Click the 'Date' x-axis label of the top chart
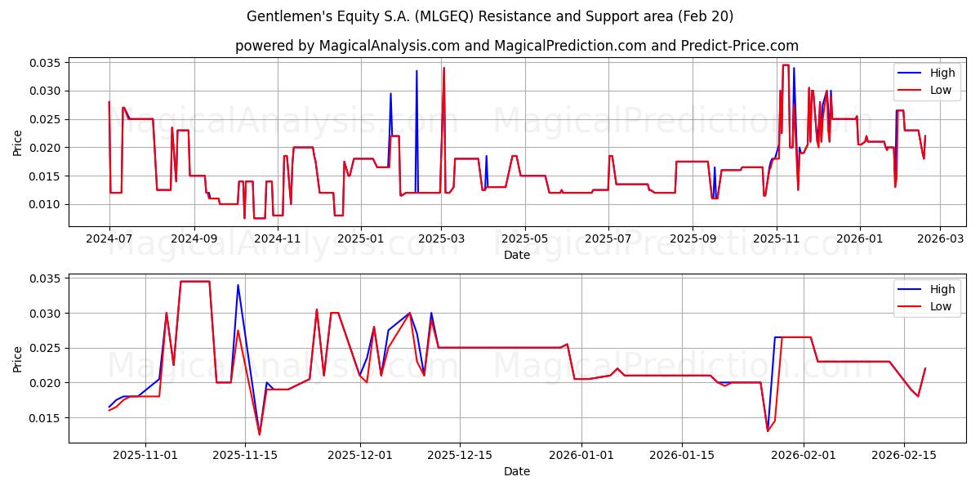 pyautogui.click(x=517, y=255)
